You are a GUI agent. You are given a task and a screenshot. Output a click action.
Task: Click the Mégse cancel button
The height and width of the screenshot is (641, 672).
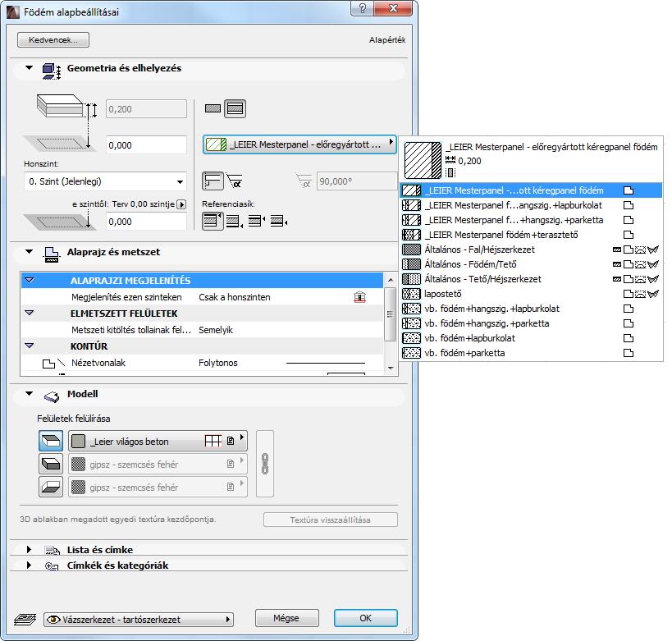coord(286,618)
